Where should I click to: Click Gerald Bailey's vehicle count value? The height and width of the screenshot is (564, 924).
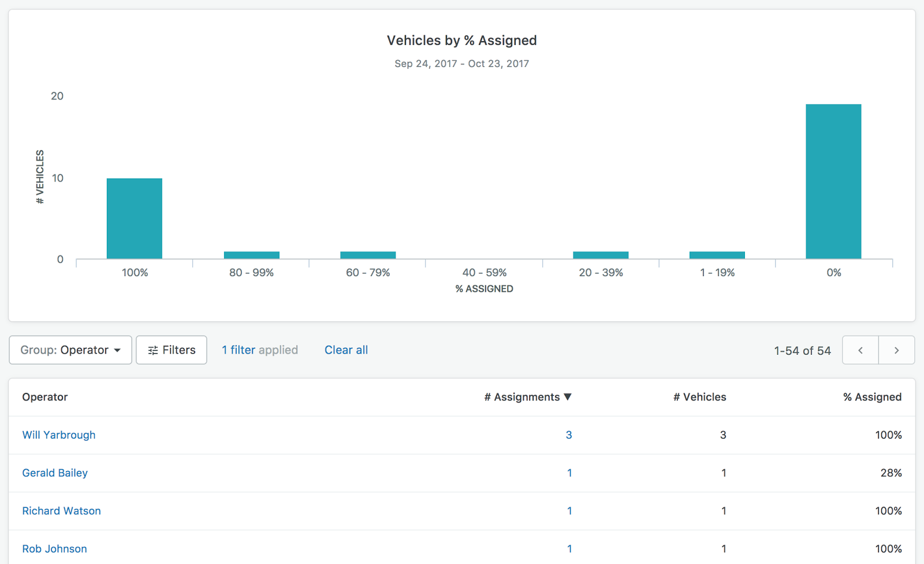(x=724, y=473)
